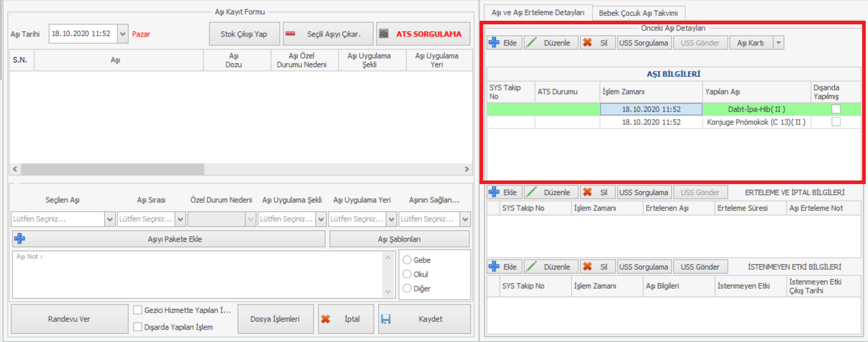This screenshot has width=868, height=342.
Task: Click Ekle plus icon in Önceki Aşı Detayları
Action: 494,42
